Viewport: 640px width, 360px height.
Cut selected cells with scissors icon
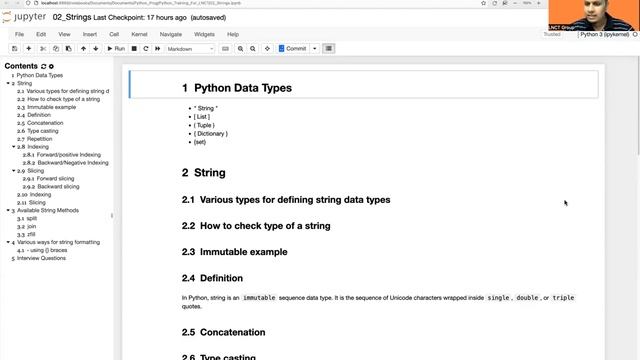click(x=43, y=49)
